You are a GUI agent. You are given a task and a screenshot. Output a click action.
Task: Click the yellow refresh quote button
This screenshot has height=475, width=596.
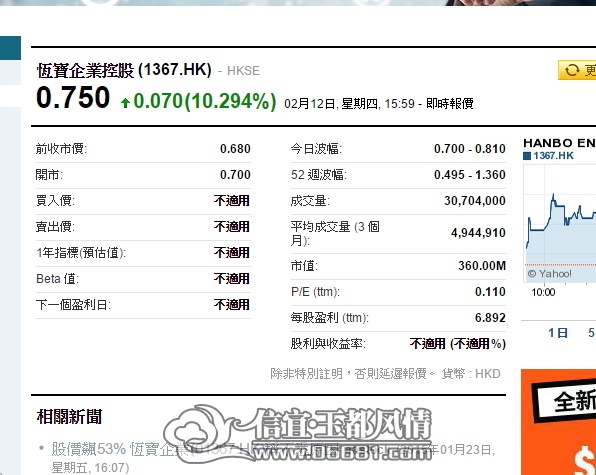coord(577,70)
